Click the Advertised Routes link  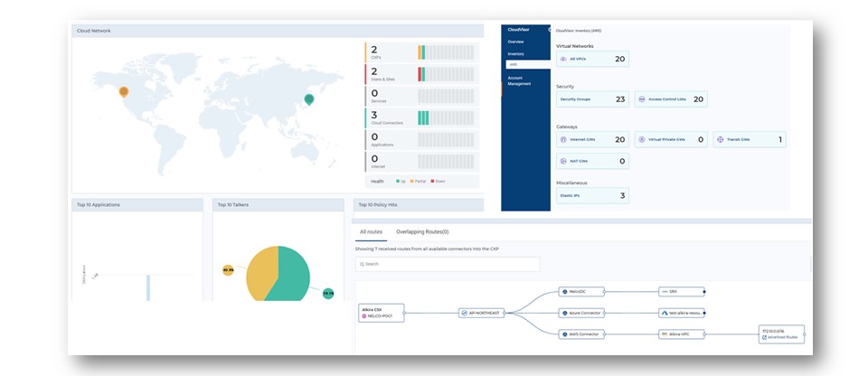tap(782, 337)
